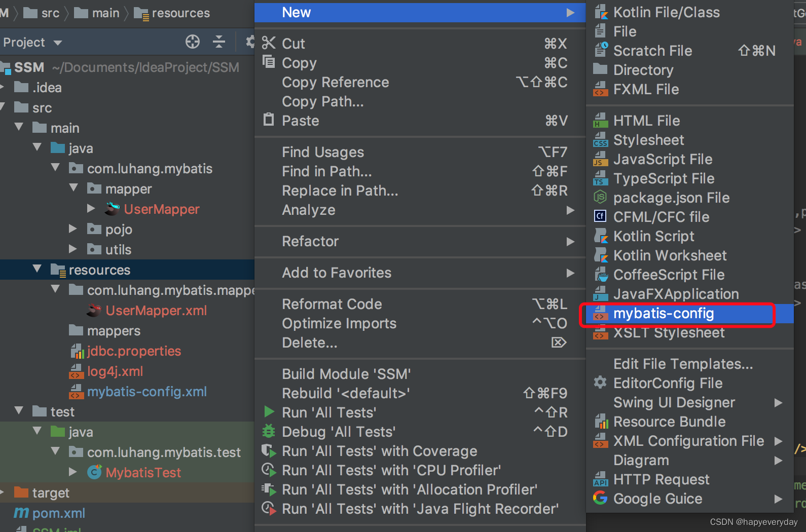Click the MybatisTest class icon
The width and height of the screenshot is (806, 532).
pyautogui.click(x=95, y=472)
